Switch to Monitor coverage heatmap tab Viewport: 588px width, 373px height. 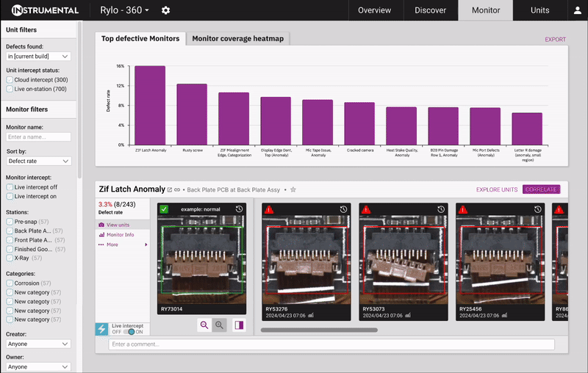click(238, 39)
